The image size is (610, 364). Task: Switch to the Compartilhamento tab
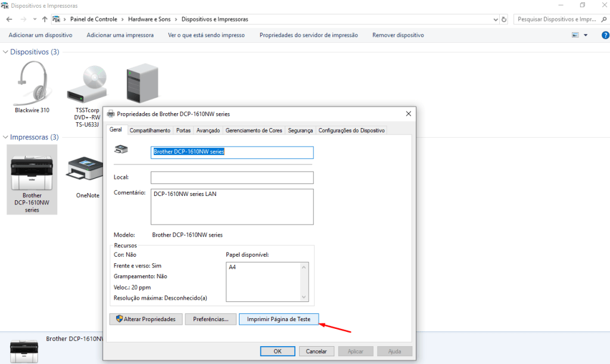[150, 130]
